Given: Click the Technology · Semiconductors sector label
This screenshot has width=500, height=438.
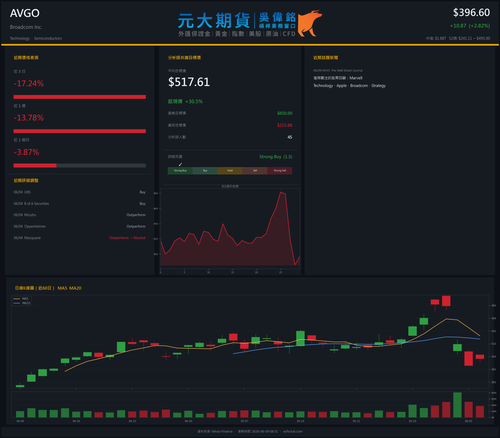Looking at the screenshot, I should point(36,38).
